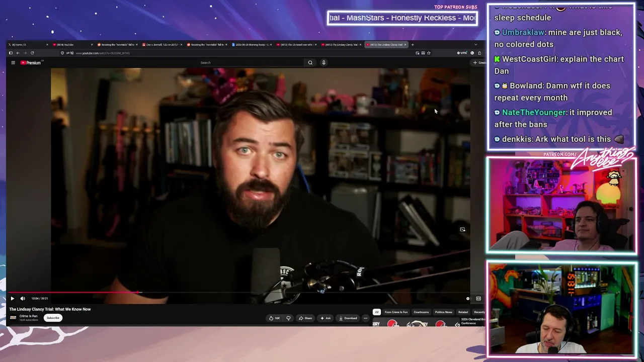644x362 pixels.
Task: Click Bowland's username in chat
Action: (525, 85)
